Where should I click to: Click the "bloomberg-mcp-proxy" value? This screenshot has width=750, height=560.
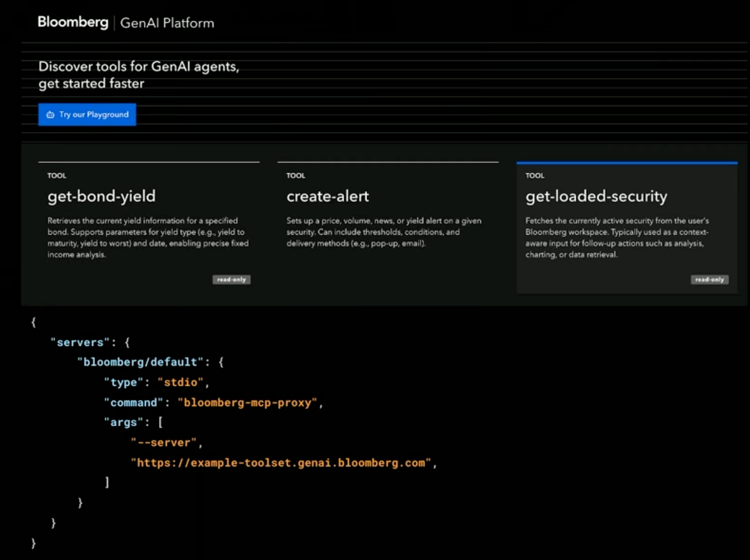(247, 402)
